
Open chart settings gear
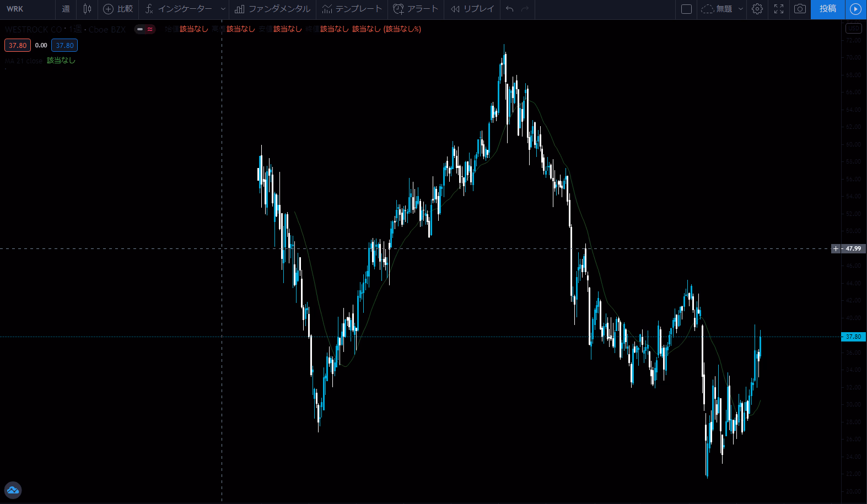[757, 9]
